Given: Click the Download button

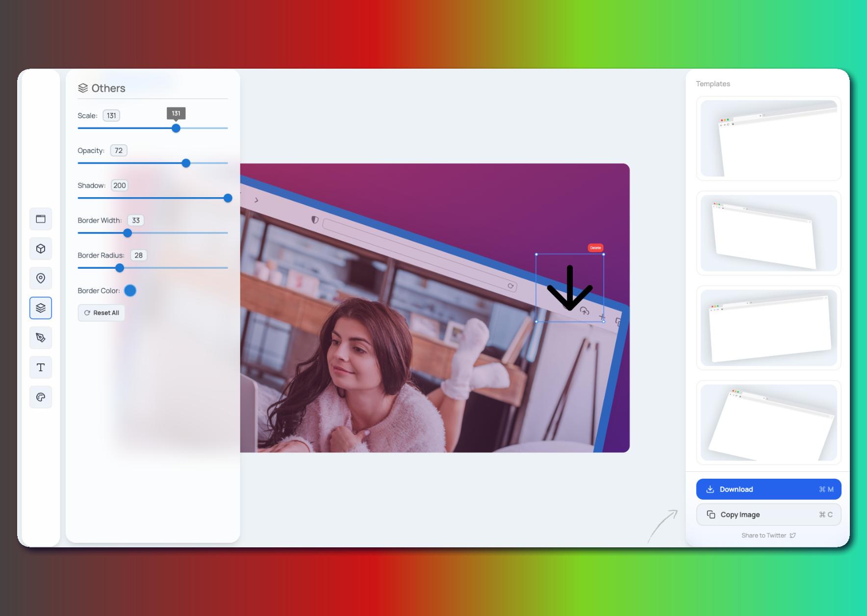Looking at the screenshot, I should click(768, 489).
